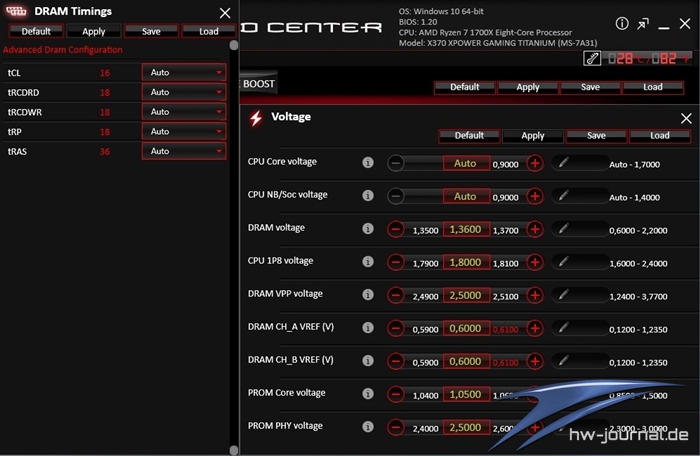
Task: Open Command Center information icon
Action: click(622, 24)
